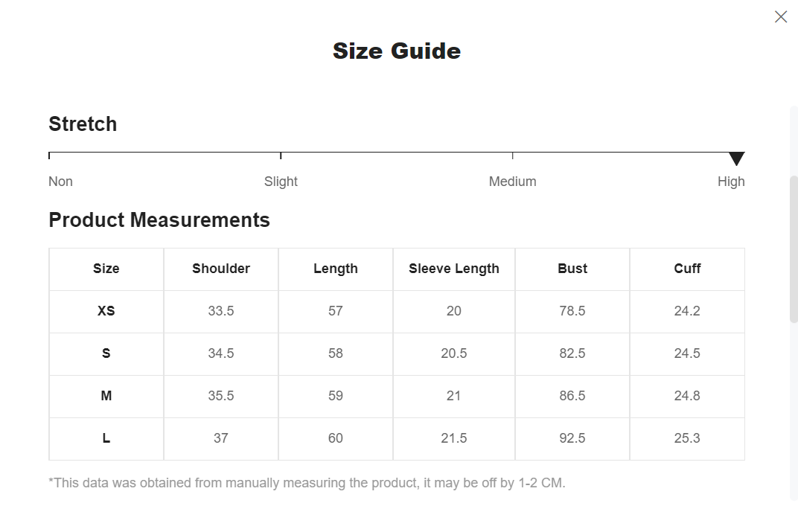
Task: Click the Shoulder column header
Action: pyautogui.click(x=221, y=269)
